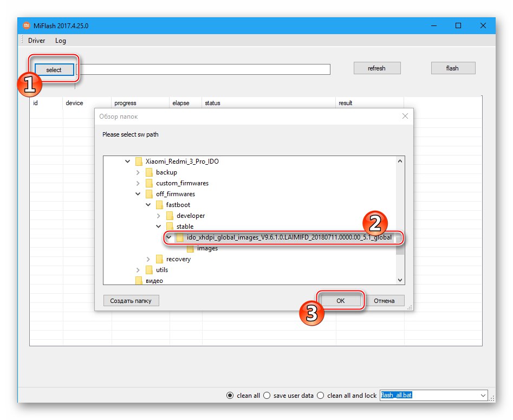Expand the recovery folder chevron

[148, 259]
